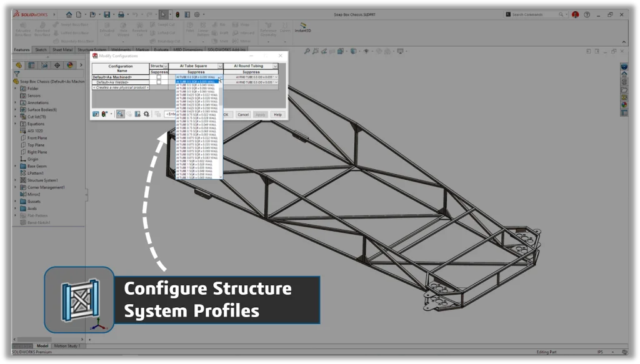Switch to the Sketch ribbon tab

(x=40, y=50)
